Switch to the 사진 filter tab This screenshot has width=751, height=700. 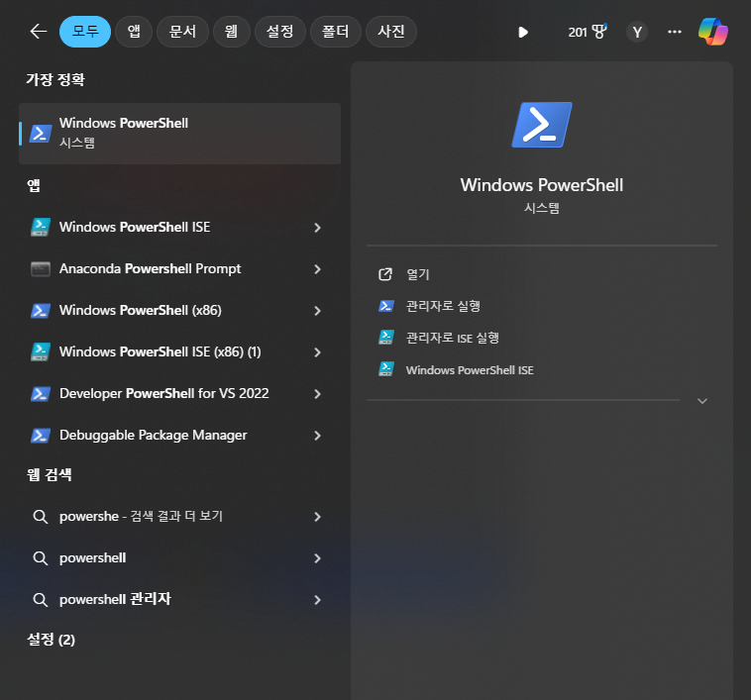pyautogui.click(x=390, y=32)
